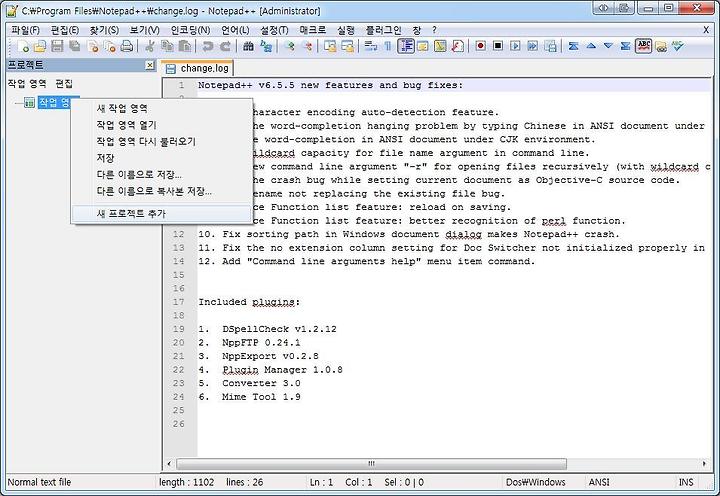Viewport: 720px width, 496px height.
Task: Toggle synchronized horizontal scrolling
Action: pyautogui.click(x=348, y=46)
